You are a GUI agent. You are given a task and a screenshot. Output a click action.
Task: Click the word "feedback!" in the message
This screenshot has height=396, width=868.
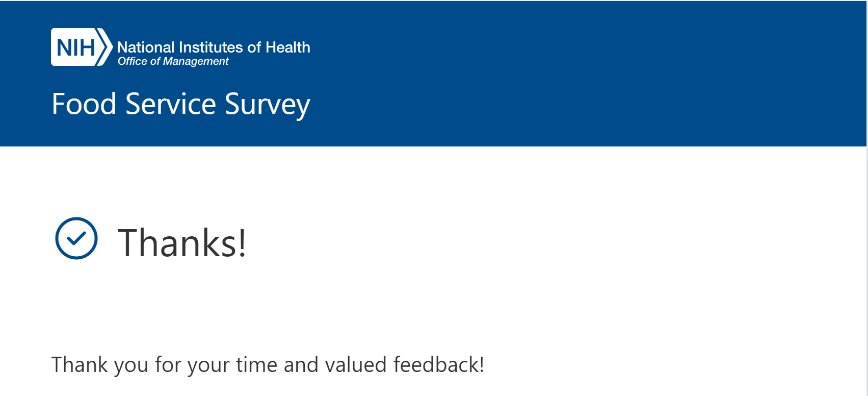tap(438, 365)
